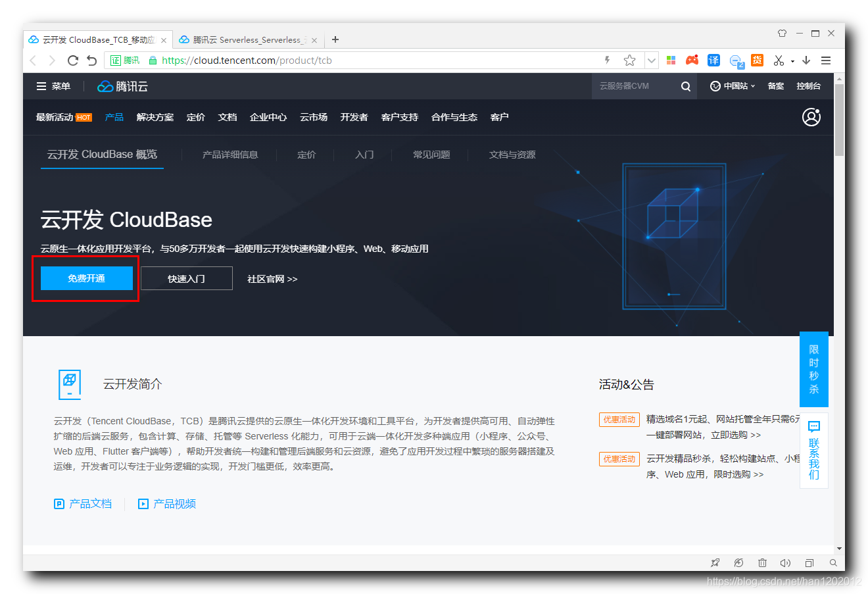This screenshot has height=594, width=868.
Task: Select the 产品详细信息 tab
Action: [x=230, y=155]
